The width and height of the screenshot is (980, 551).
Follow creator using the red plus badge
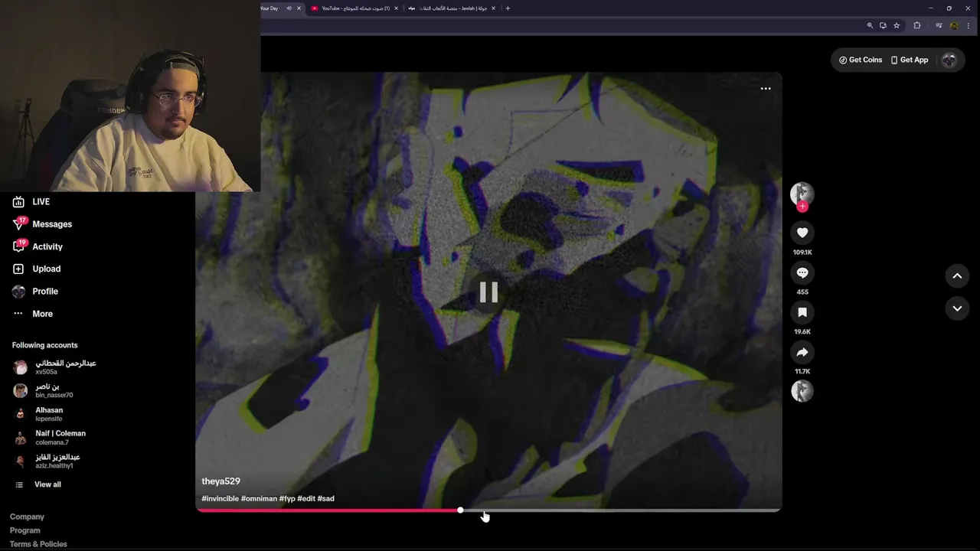click(x=802, y=207)
